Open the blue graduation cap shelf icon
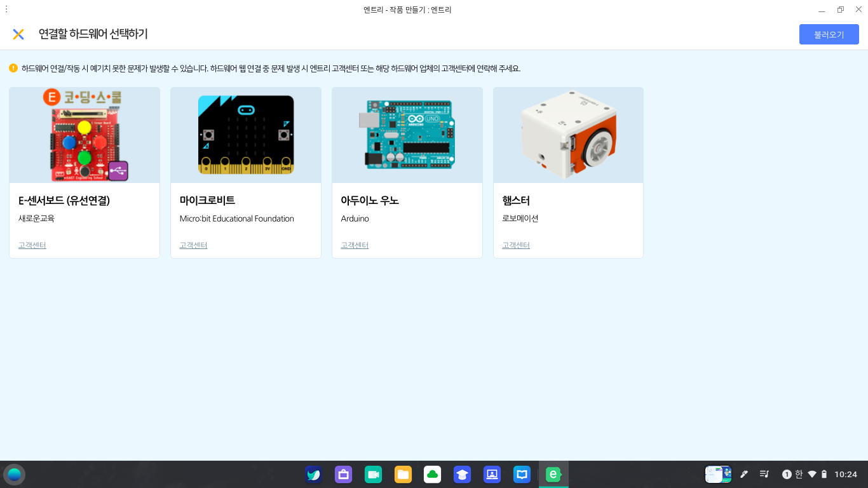Image resolution: width=868 pixels, height=488 pixels. tap(462, 475)
